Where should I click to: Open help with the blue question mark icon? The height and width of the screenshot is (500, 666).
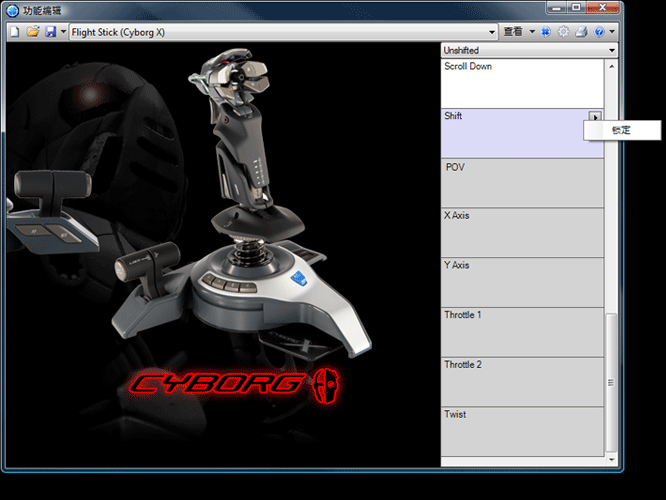599,32
